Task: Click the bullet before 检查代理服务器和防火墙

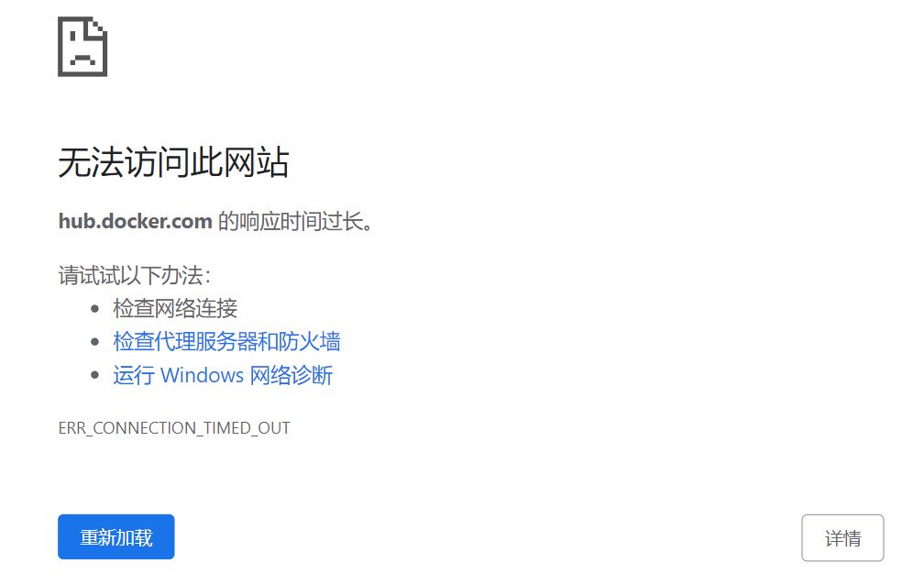Action: point(95,341)
